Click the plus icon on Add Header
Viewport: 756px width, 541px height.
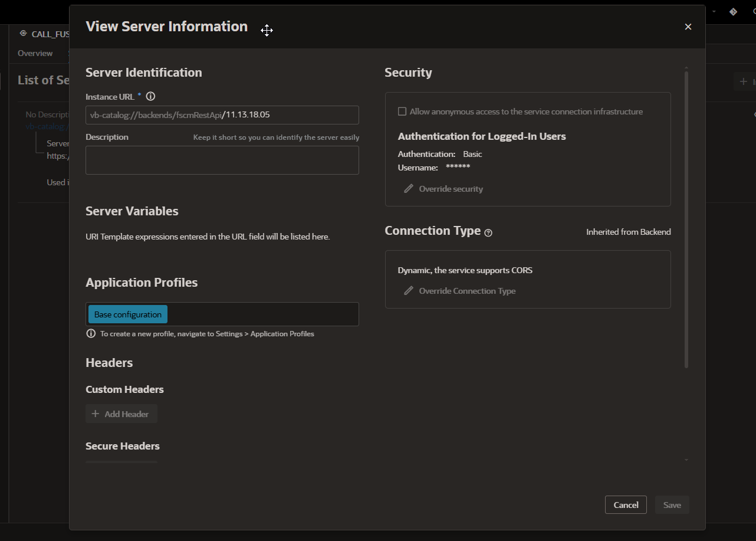(96, 414)
